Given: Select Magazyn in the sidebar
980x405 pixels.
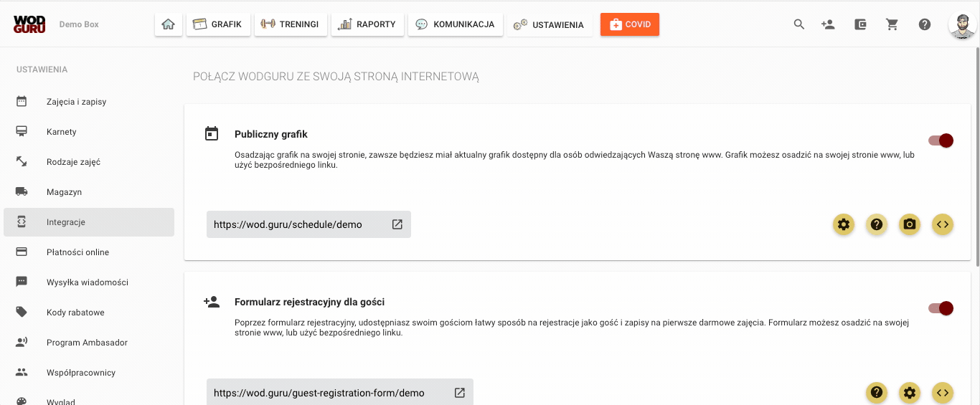Looking at the screenshot, I should point(89,192).
